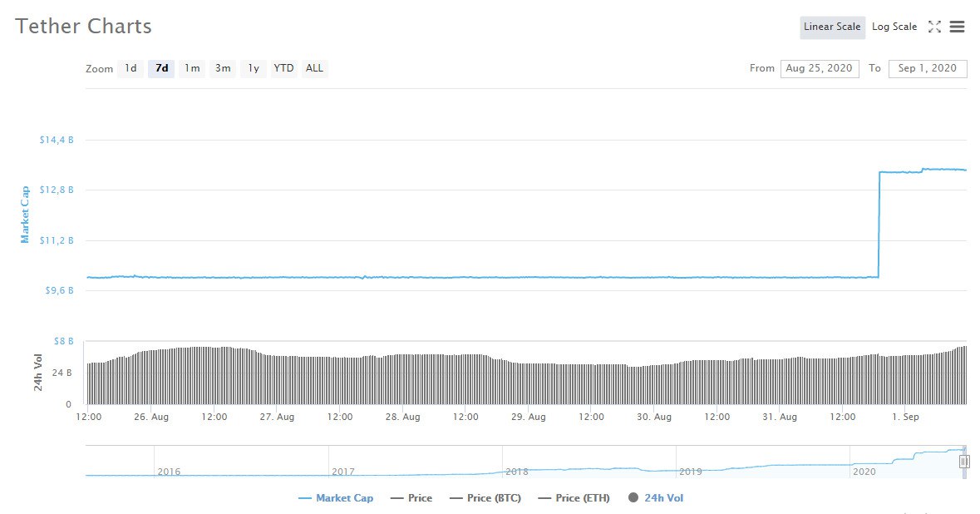Set zoom range to 7d
The width and height of the screenshot is (980, 514).
coord(161,68)
